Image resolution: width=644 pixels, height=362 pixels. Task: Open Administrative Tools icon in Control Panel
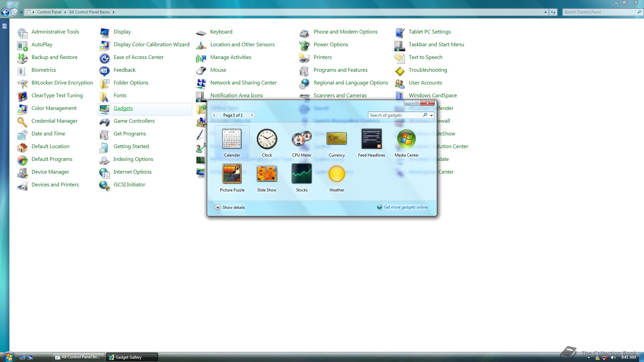[22, 33]
